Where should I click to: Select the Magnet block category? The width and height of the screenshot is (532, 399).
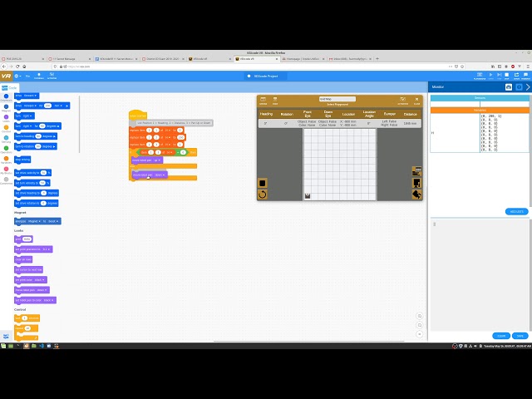pos(6,108)
